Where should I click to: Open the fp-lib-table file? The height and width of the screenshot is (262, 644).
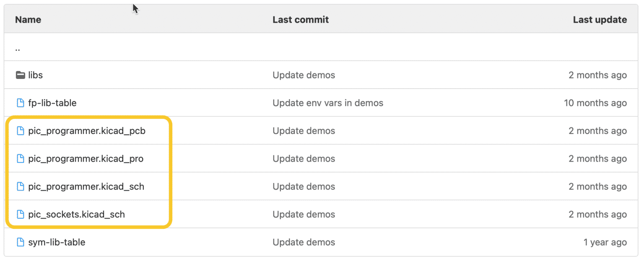click(x=52, y=103)
